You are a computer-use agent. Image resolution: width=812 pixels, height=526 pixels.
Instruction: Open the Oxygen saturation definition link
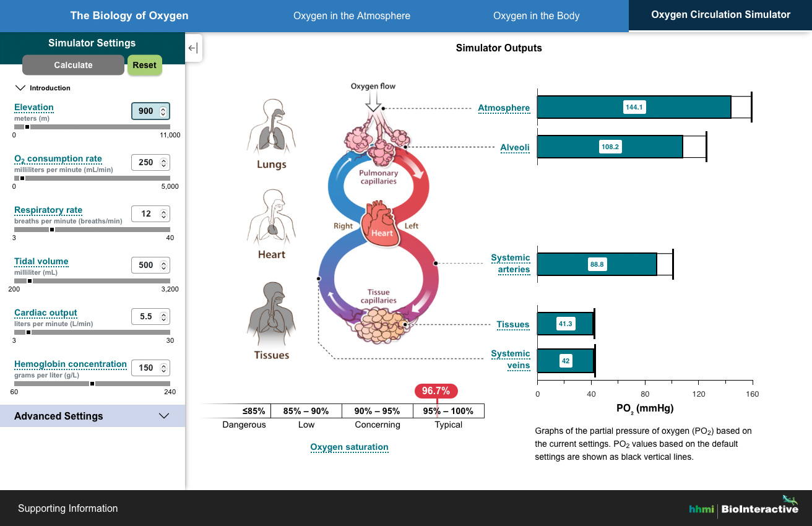tap(349, 447)
